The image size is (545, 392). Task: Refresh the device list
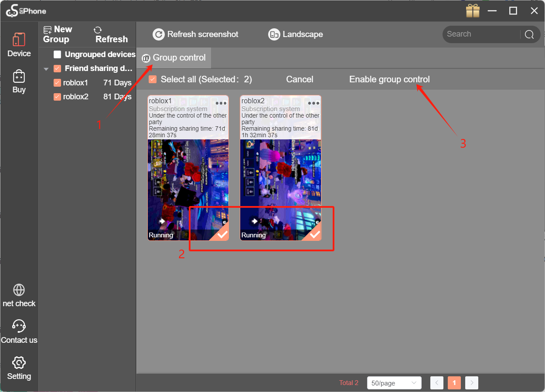click(x=111, y=34)
